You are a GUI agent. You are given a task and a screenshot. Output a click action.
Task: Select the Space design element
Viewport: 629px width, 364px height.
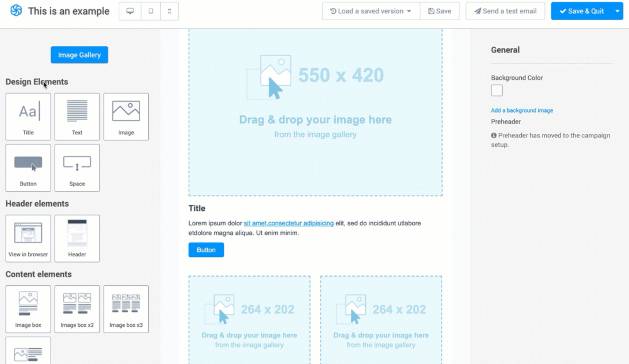pyautogui.click(x=77, y=168)
